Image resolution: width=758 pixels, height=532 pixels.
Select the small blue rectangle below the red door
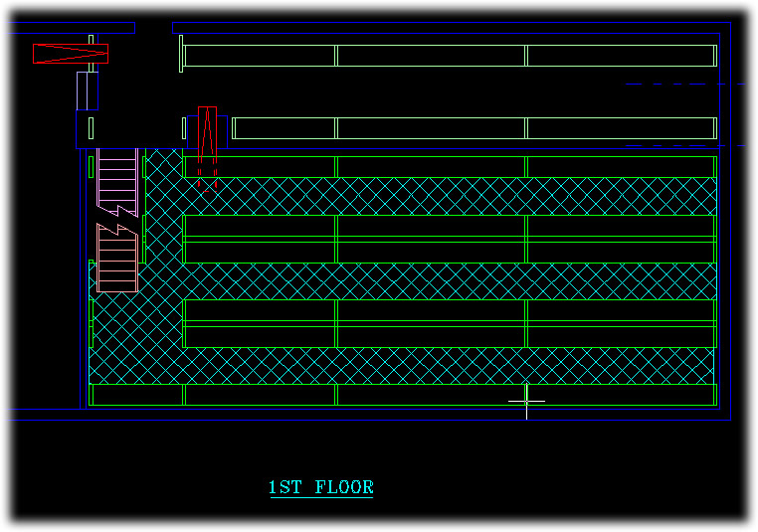tap(88, 90)
